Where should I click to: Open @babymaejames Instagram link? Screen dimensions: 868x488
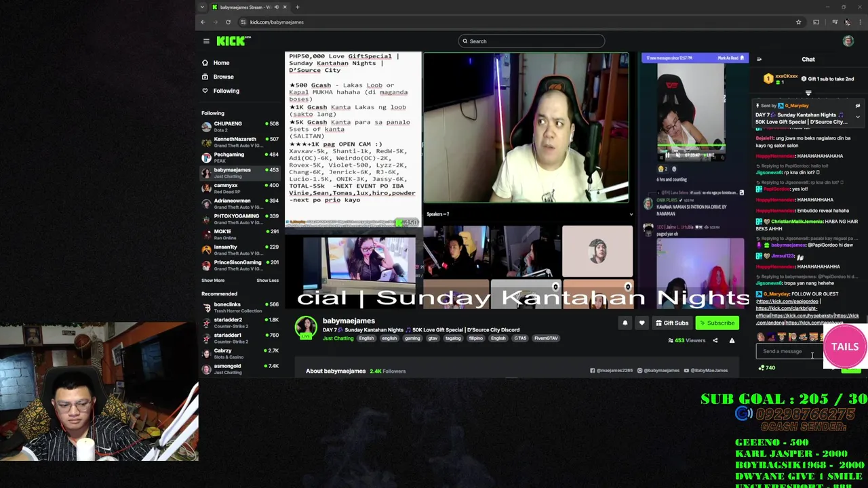pyautogui.click(x=658, y=371)
